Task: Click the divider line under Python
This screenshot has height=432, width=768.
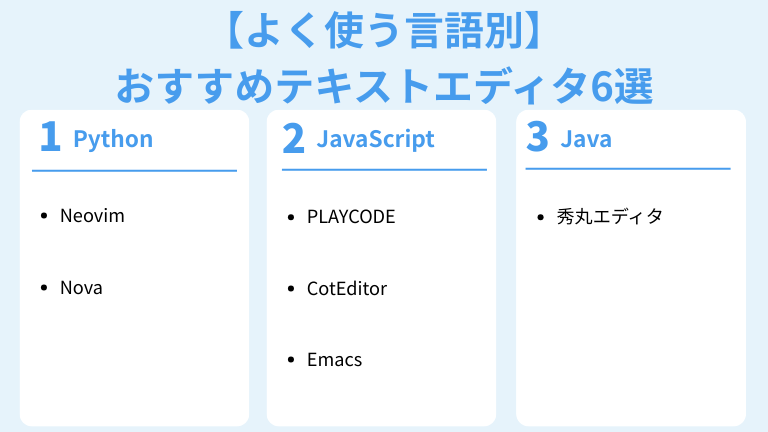Action: point(134,171)
